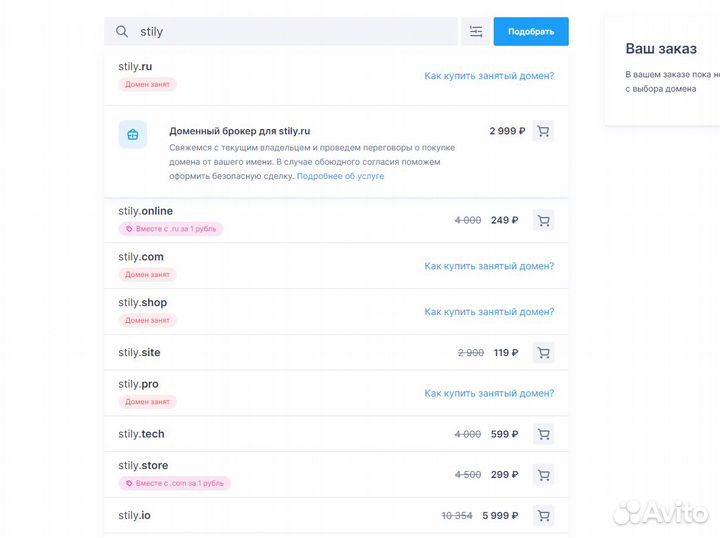The height and width of the screenshot is (538, 720).
Task: Click how to buy taken stily.ru link
Action: click(489, 76)
